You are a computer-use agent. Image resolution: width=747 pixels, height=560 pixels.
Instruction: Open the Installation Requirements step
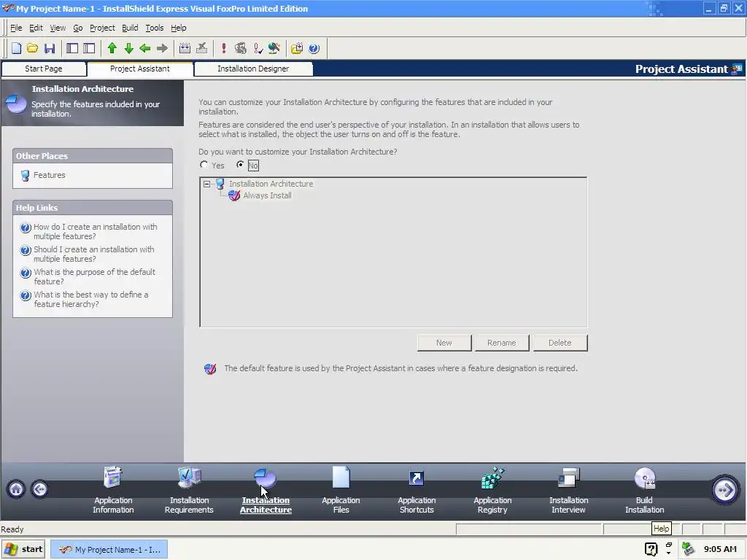pos(189,491)
